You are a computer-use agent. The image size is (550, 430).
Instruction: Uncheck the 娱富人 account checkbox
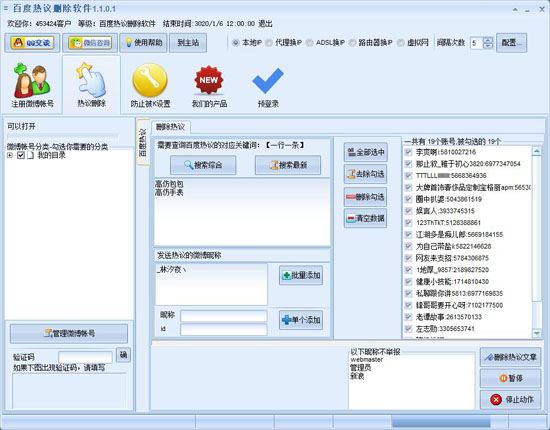[408, 211]
